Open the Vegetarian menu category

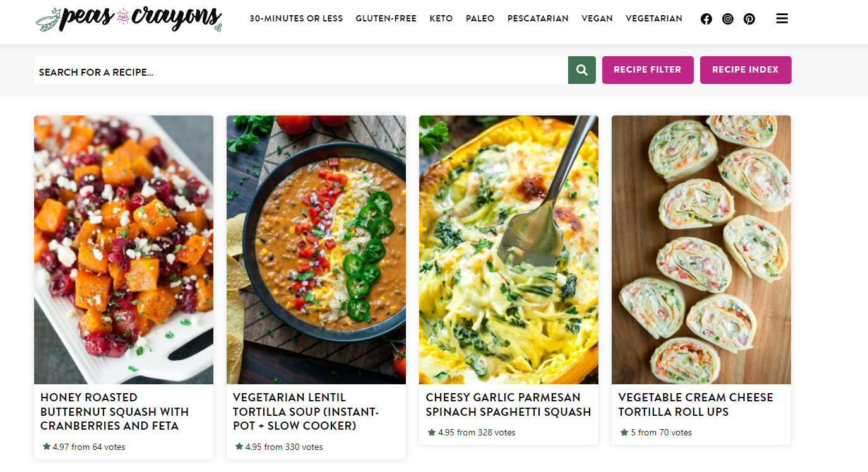(654, 19)
